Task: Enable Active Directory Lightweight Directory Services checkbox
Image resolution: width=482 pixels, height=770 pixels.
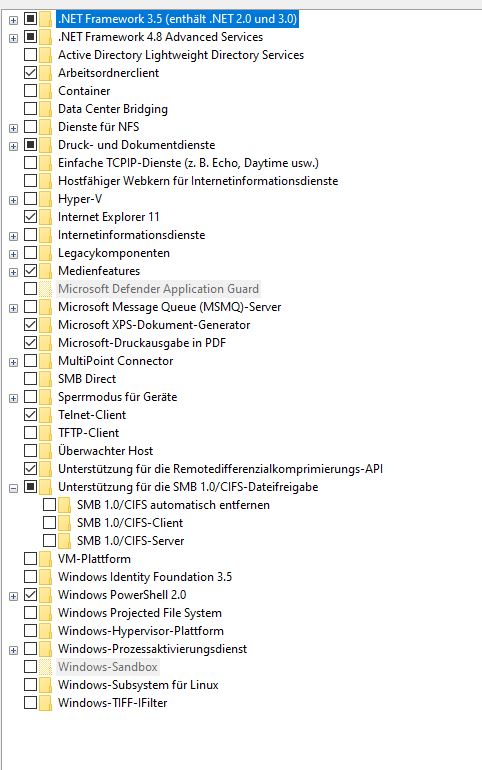Action: click(x=30, y=55)
